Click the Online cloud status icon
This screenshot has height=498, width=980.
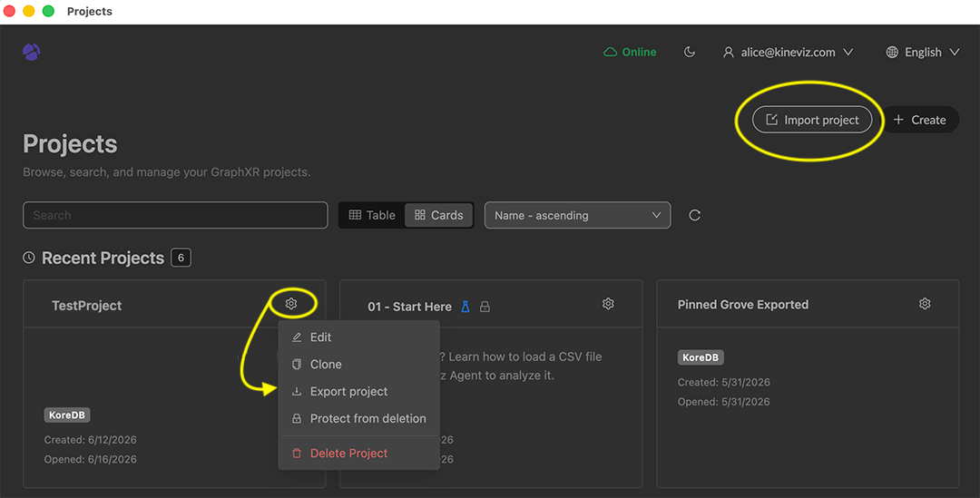coord(610,52)
